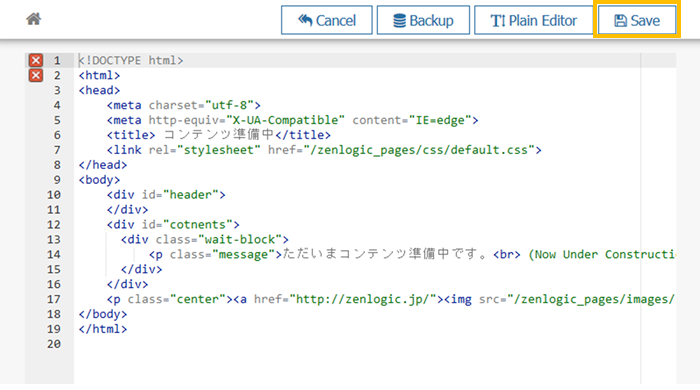Viewport: 700px width, 390px height.
Task: Click the </html> closing tag
Action: point(103,329)
